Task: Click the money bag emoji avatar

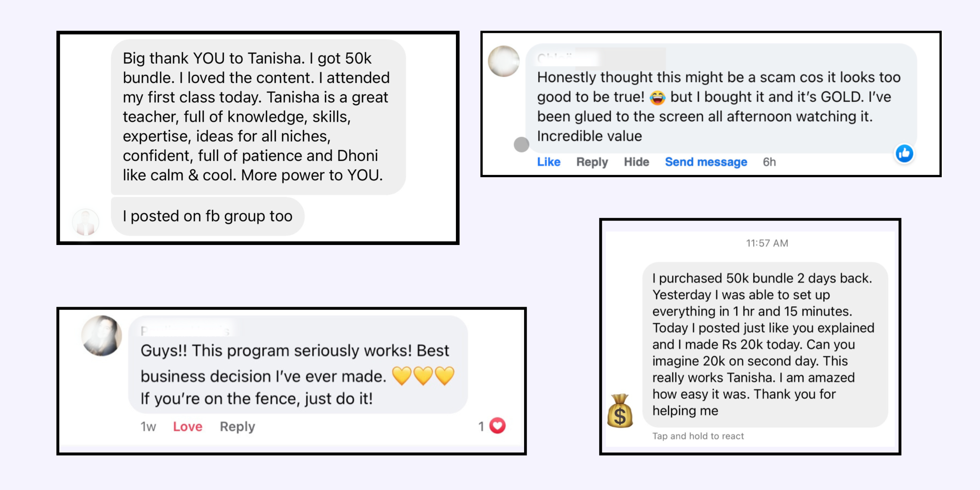Action: pos(620,411)
